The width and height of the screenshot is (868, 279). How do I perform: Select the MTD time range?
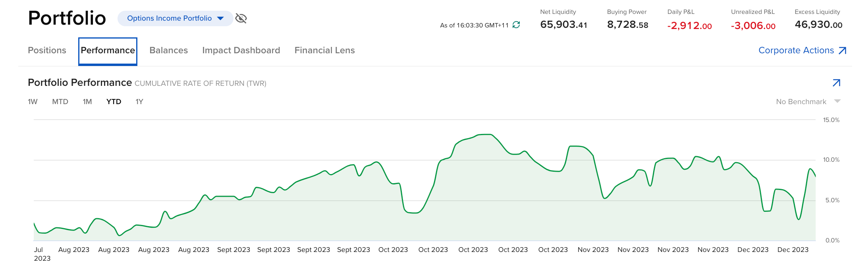point(60,102)
